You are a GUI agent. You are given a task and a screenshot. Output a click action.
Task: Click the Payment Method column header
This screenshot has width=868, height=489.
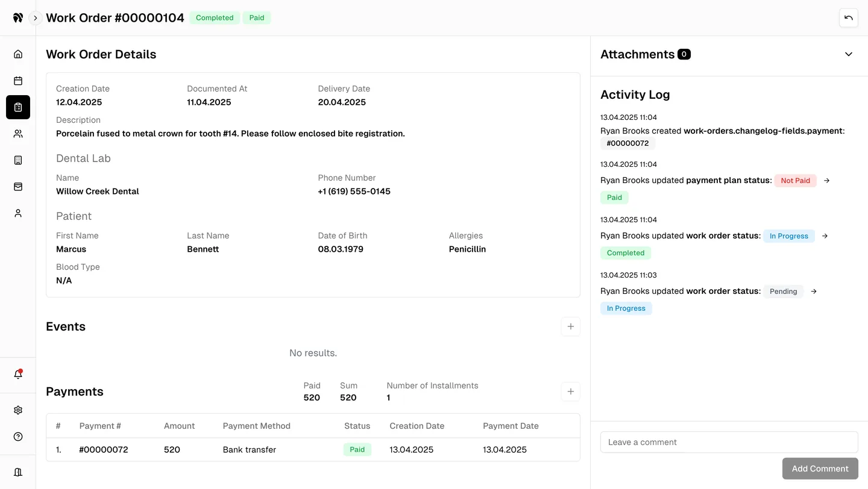click(x=257, y=426)
